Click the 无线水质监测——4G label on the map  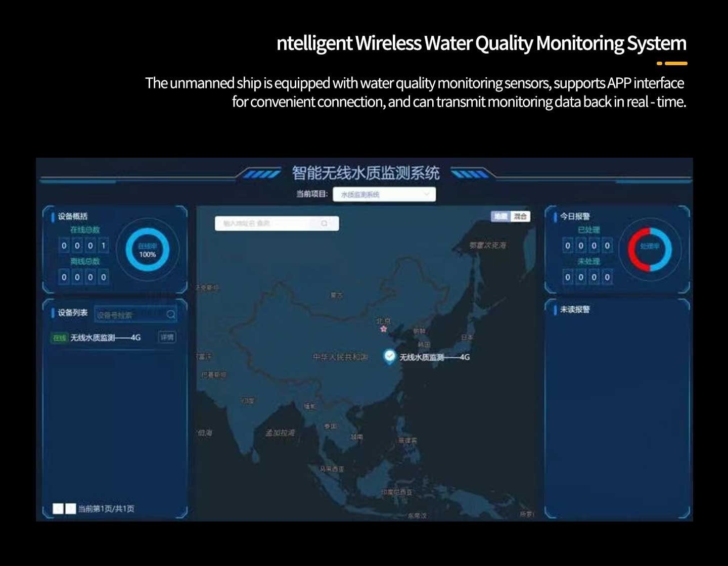(x=434, y=357)
